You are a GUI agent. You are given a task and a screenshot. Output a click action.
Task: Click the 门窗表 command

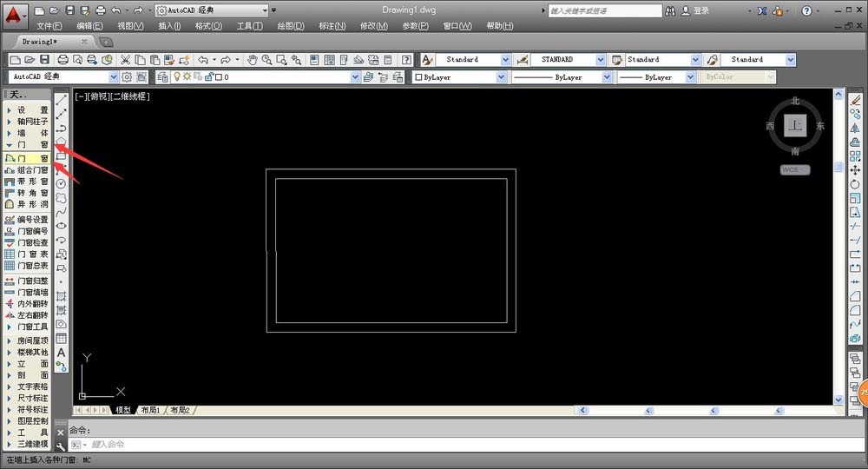click(27, 254)
